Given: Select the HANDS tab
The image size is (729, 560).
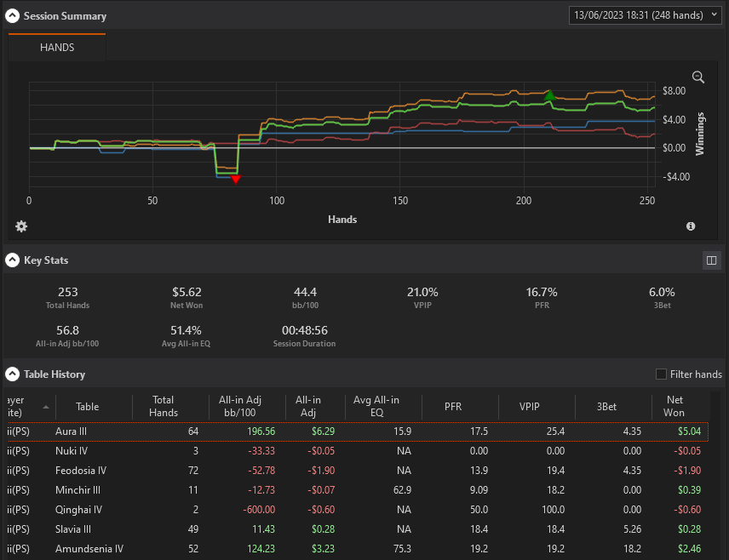Looking at the screenshot, I should coord(57,48).
